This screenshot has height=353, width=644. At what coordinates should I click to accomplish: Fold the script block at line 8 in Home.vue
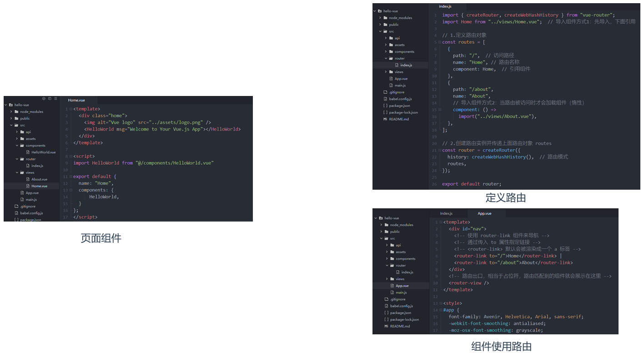click(x=70, y=156)
